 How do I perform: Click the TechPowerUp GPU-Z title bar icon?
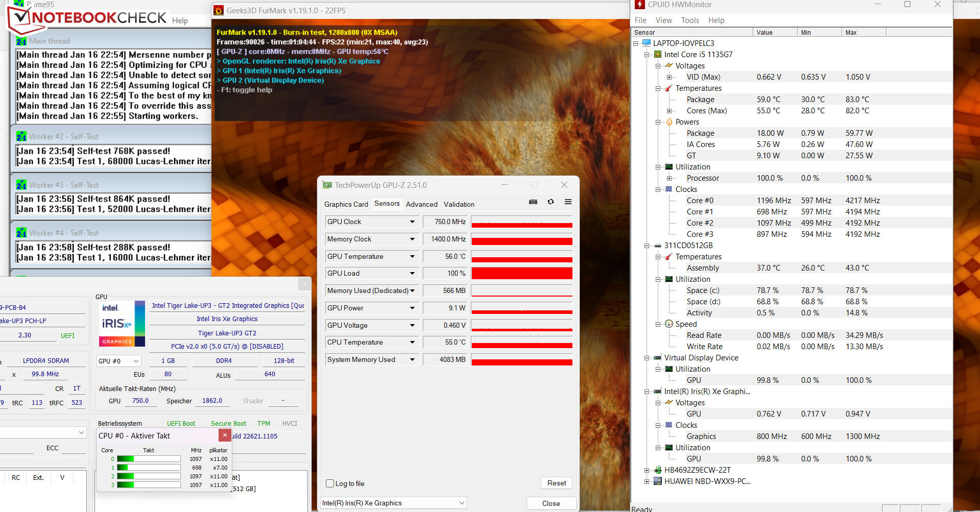point(327,185)
